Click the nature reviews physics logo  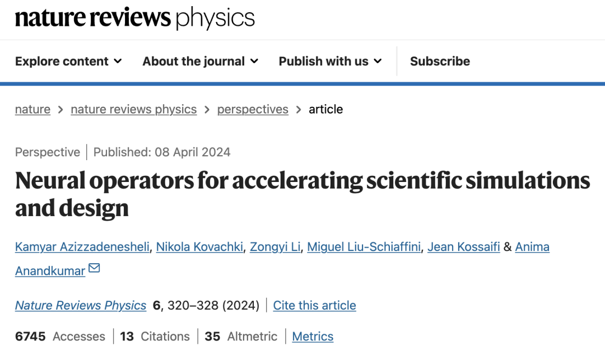pyautogui.click(x=135, y=18)
